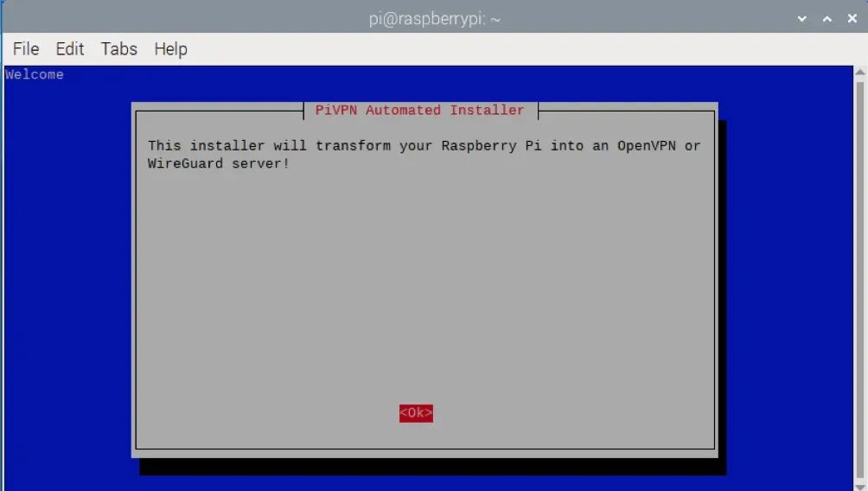Screen dimensions: 868x491
Task: Click the scrollbar up arrow
Action: 859,73
